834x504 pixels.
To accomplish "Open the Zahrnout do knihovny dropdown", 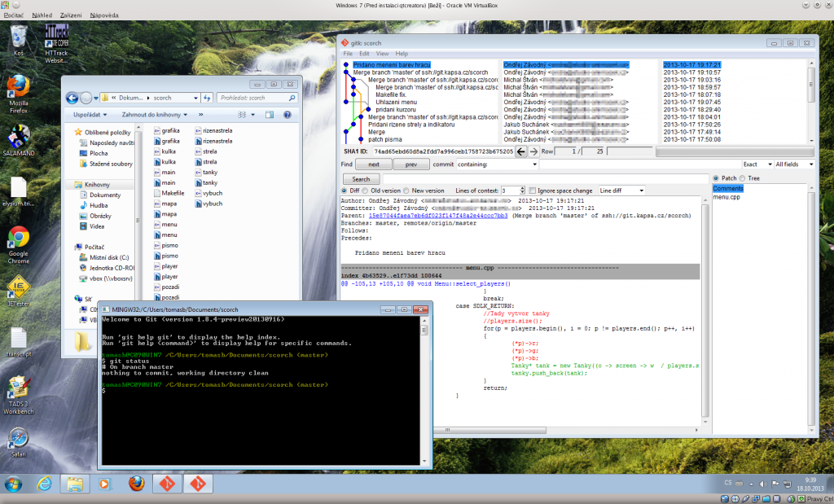I will (x=155, y=114).
